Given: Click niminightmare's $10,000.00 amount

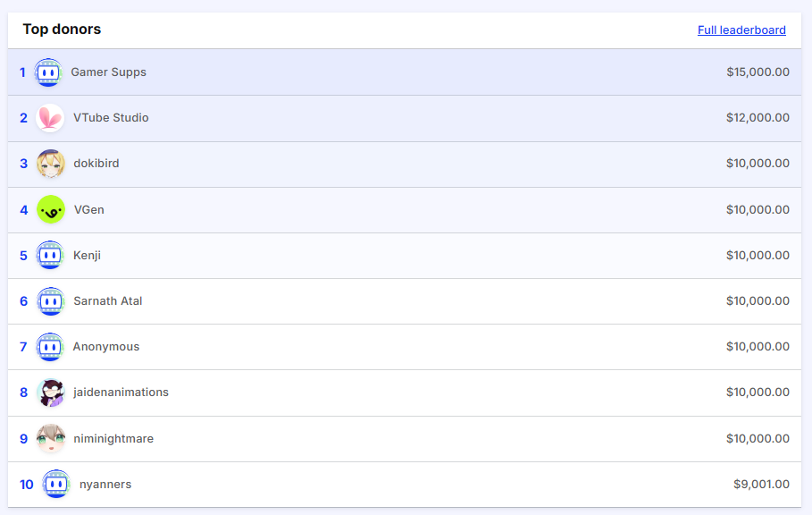Looking at the screenshot, I should coord(758,438).
